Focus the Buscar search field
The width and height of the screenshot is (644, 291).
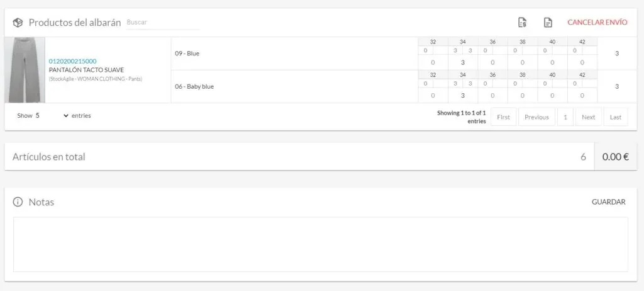coord(163,23)
